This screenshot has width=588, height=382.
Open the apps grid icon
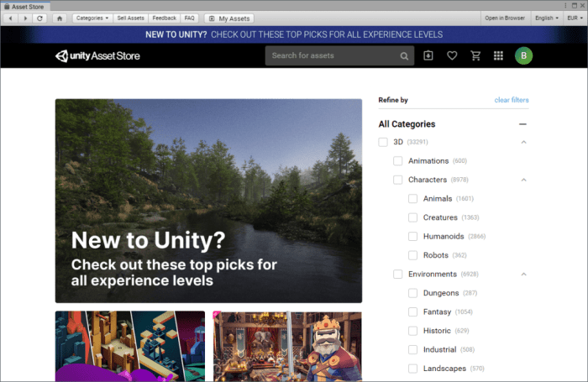tap(498, 55)
